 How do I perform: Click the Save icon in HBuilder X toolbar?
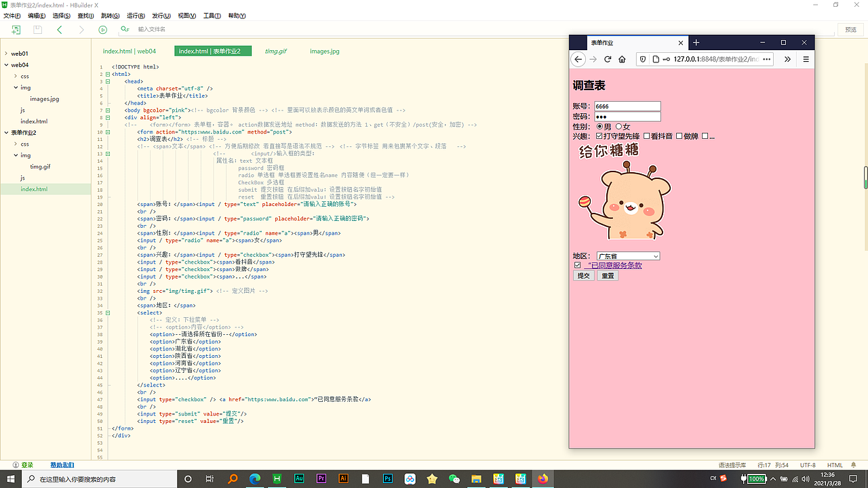(37, 29)
